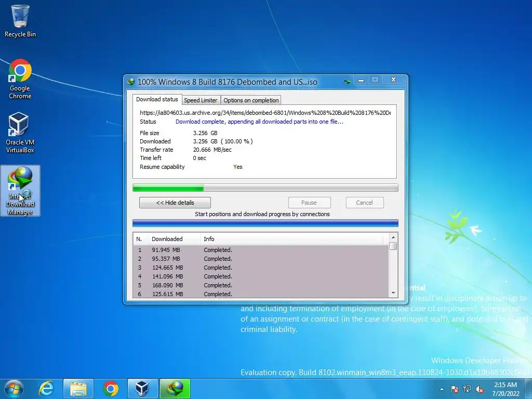Screen dimensions: 532x399
Task: Click the green arrow icon in IDM title bar
Action: tap(347, 82)
